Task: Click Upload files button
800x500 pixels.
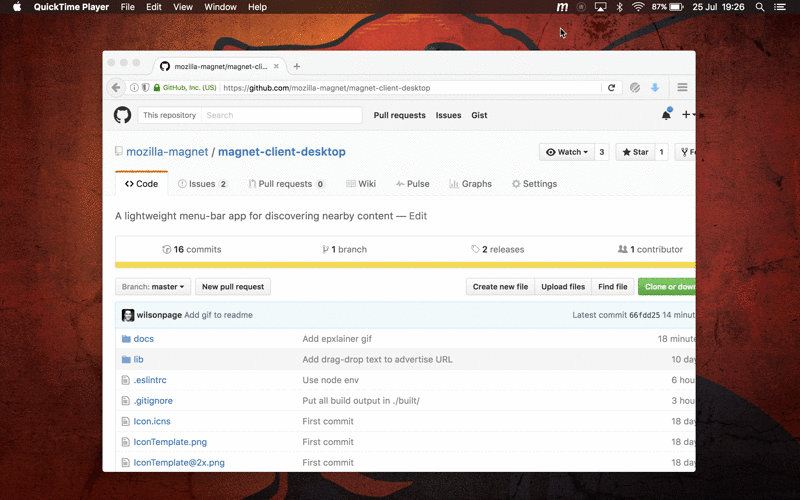Action: (x=563, y=287)
